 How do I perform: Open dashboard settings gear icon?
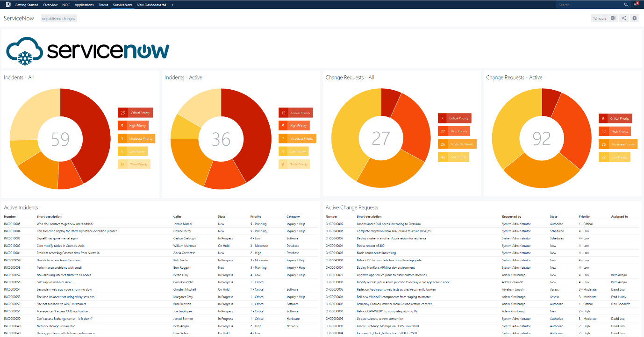(x=635, y=18)
